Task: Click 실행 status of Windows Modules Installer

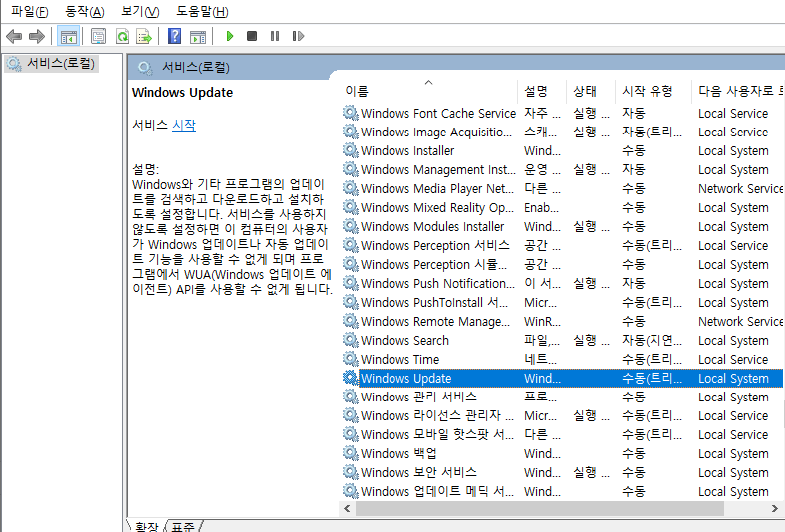Action: tap(591, 226)
